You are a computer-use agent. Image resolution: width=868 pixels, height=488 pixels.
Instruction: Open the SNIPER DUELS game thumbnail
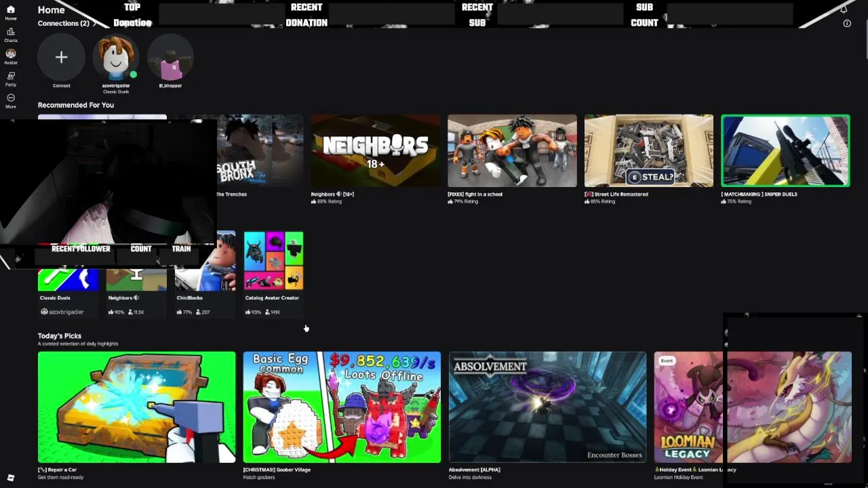785,150
